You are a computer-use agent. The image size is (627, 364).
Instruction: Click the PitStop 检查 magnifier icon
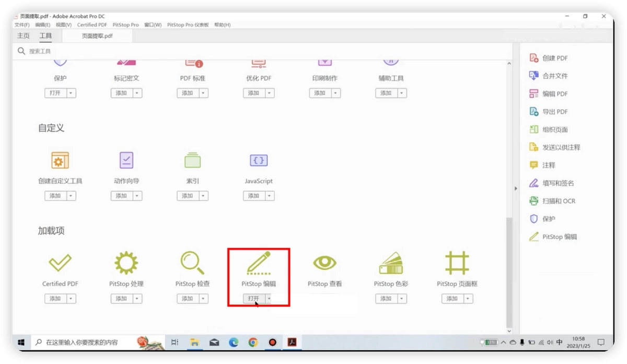coord(192,263)
